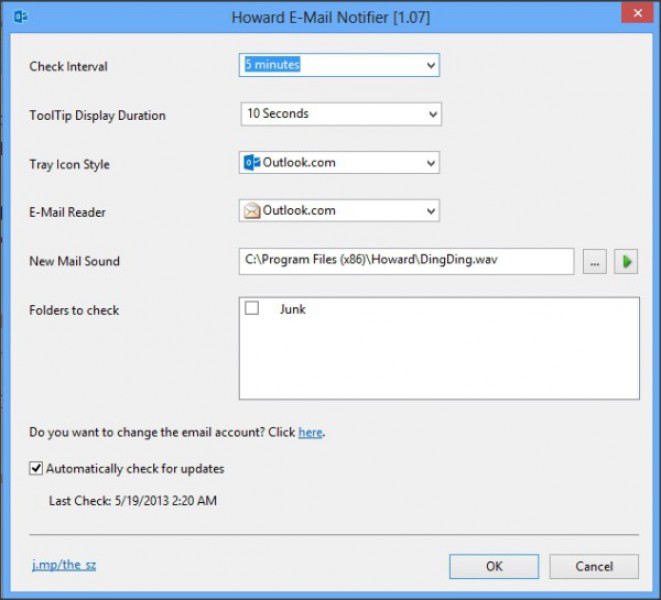This screenshot has width=661, height=600.
Task: Confirm settings with the OK button
Action: tap(494, 566)
